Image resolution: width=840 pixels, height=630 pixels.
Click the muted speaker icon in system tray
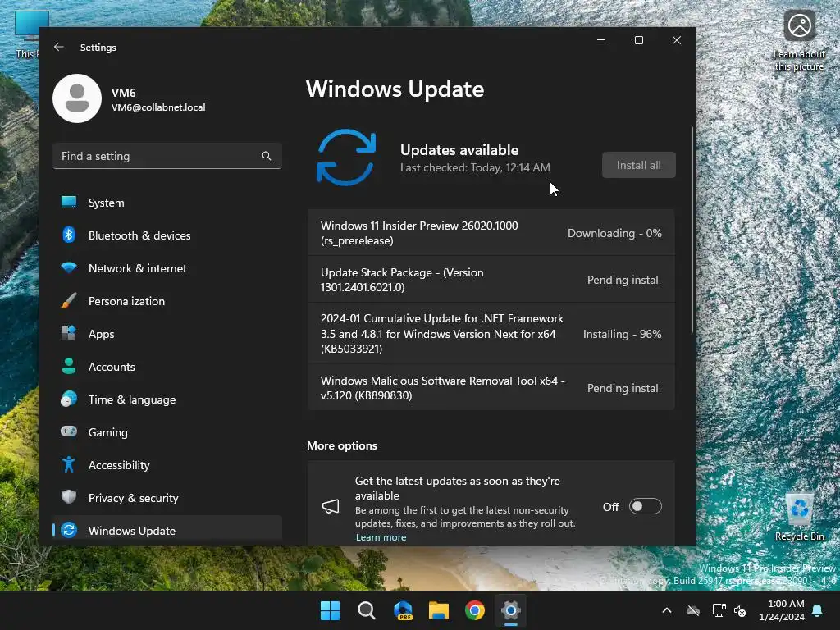click(740, 610)
